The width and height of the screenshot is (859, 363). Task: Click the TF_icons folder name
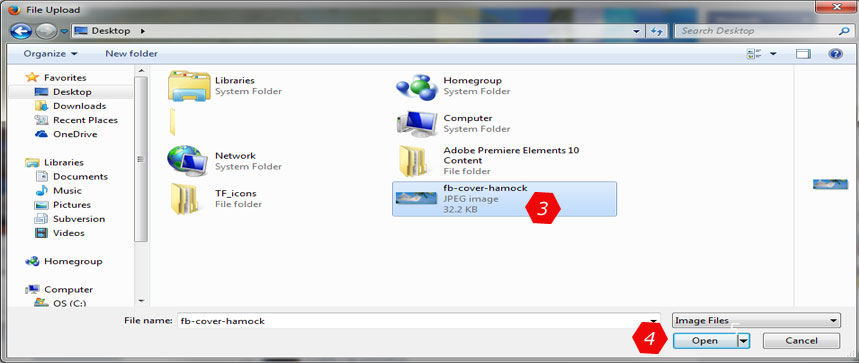[x=236, y=193]
